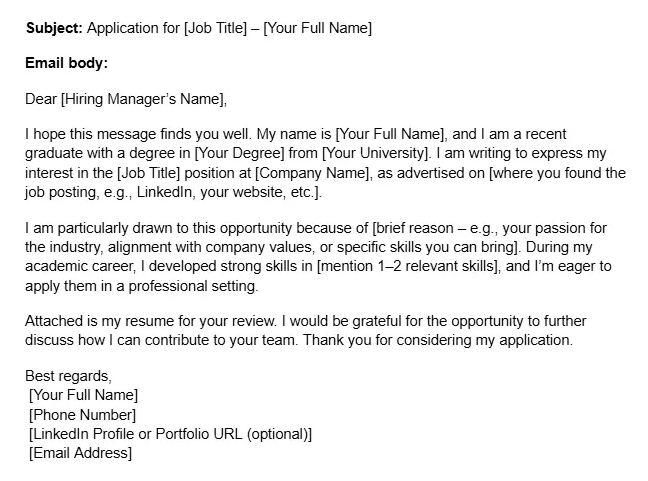
Task: Click the word LinkedIn in job posting text
Action: tap(164, 192)
